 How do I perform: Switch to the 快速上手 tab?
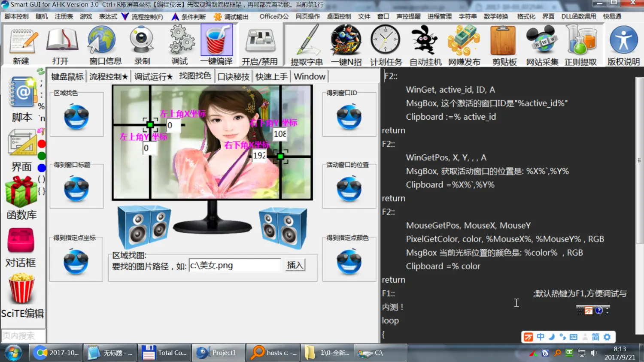[271, 76]
